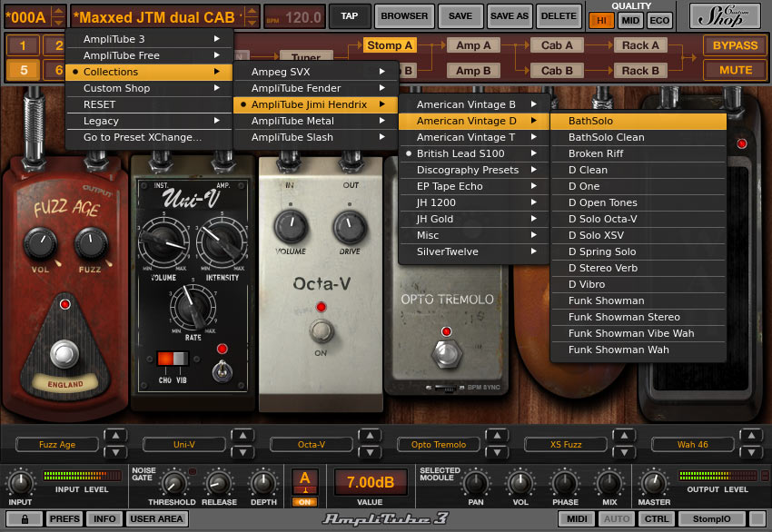Click the Octa-V Drive knob
The height and width of the screenshot is (532, 772).
coord(350,226)
